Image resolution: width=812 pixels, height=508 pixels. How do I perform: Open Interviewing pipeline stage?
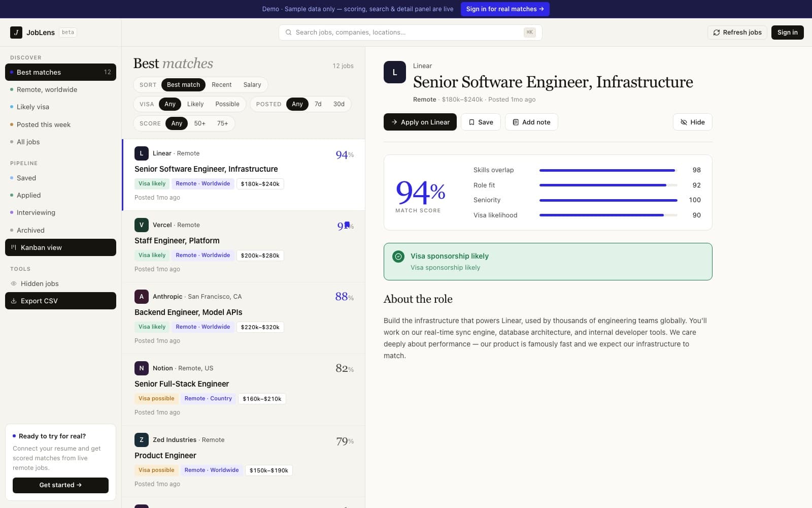(60, 212)
